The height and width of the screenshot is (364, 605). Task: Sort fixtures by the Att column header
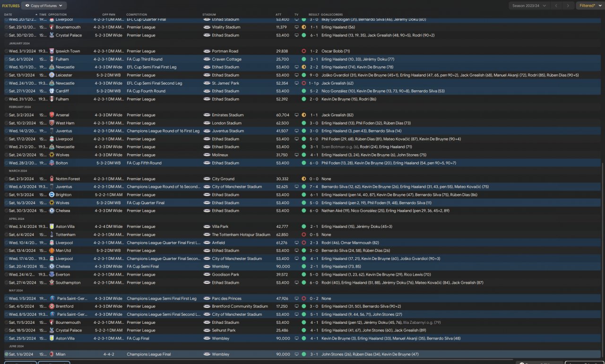[x=278, y=15]
